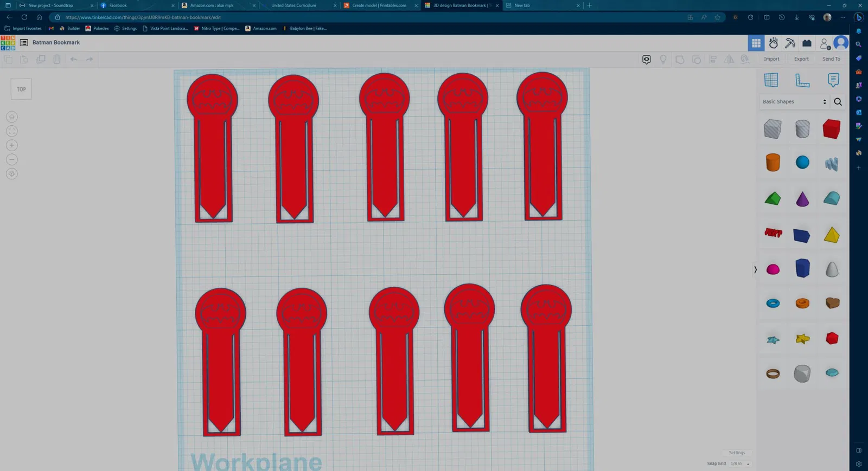Click the Ungroup shapes tool

point(697,59)
